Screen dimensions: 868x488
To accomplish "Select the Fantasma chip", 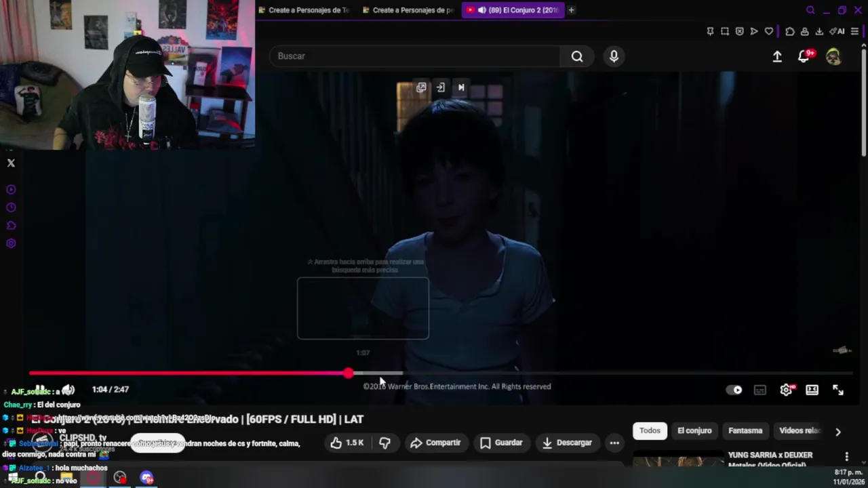I will (745, 431).
